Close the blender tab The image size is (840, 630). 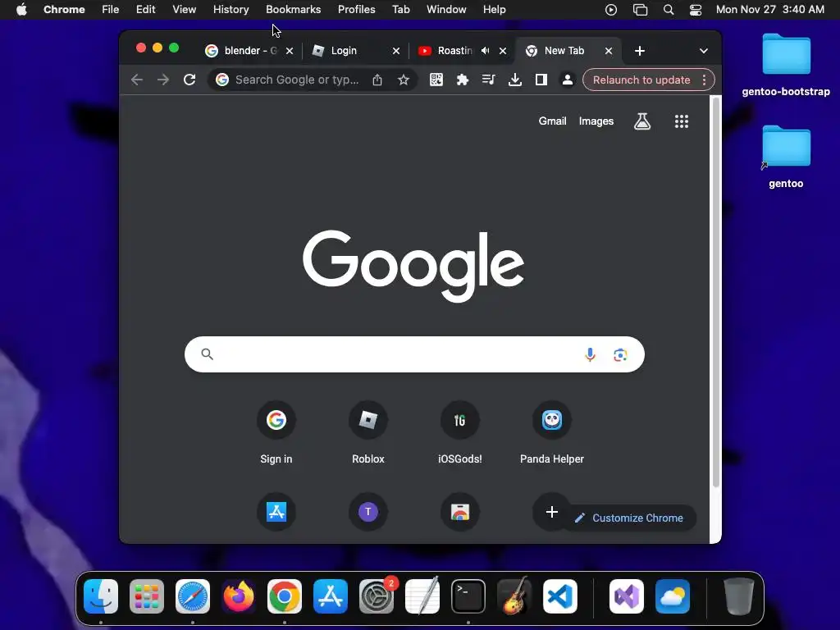coord(290,51)
